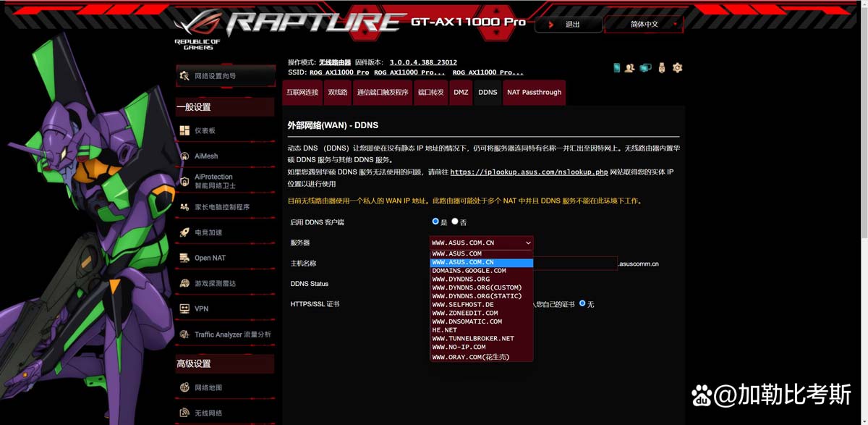
Task: Click the 无线路由器 operation mode link
Action: point(335,62)
